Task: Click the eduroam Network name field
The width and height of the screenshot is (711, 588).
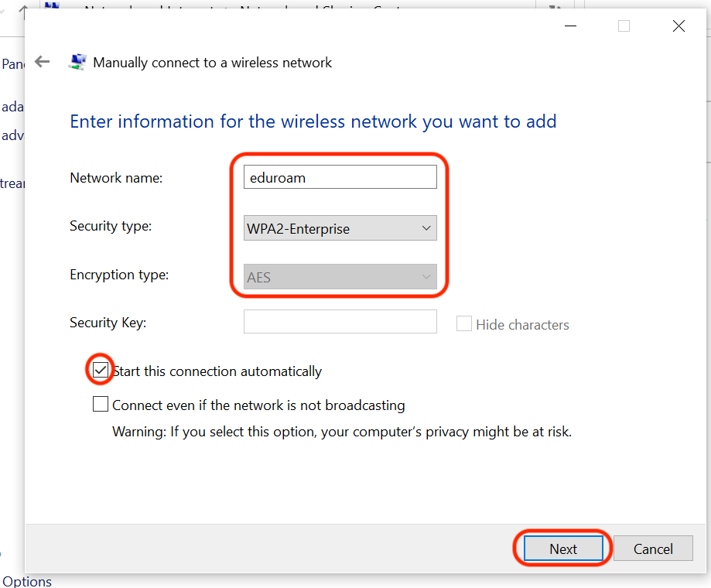Action: coord(340,177)
